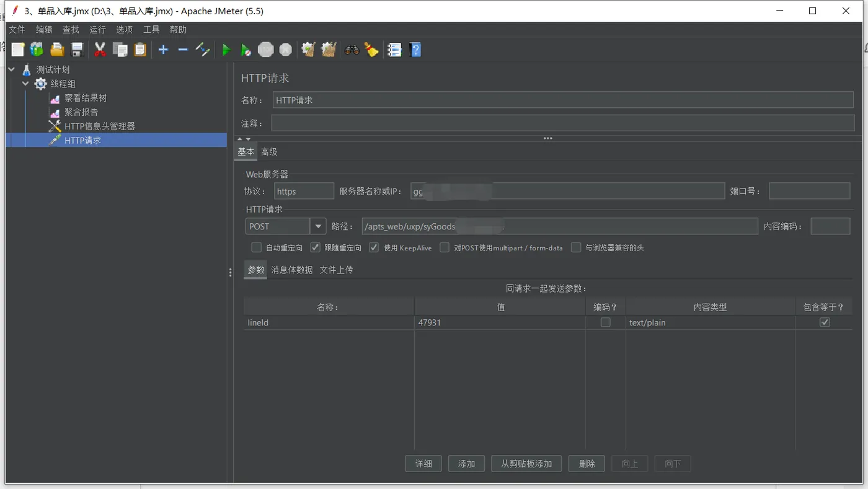This screenshot has height=489, width=868.
Task: Switch to the 高级 tab
Action: pyautogui.click(x=269, y=152)
